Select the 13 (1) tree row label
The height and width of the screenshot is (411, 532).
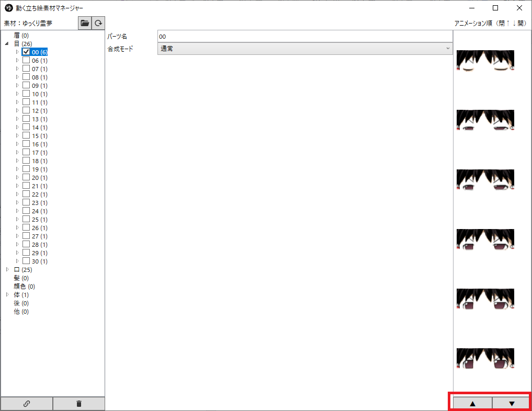(40, 119)
